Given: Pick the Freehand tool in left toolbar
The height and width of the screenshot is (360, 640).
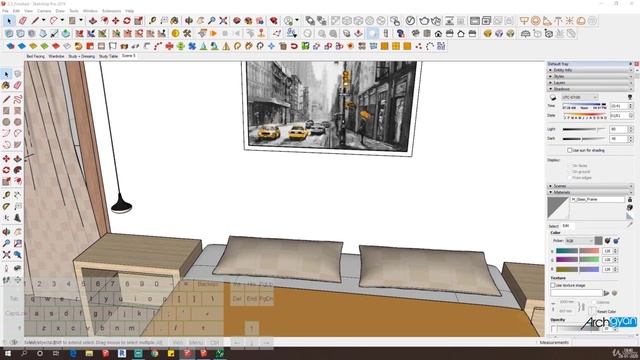Looking at the screenshot, I should [x=18, y=99].
